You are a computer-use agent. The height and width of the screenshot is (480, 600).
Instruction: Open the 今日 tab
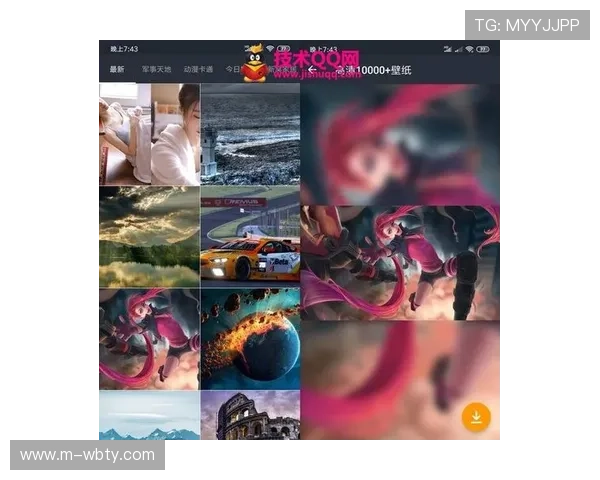click(232, 70)
